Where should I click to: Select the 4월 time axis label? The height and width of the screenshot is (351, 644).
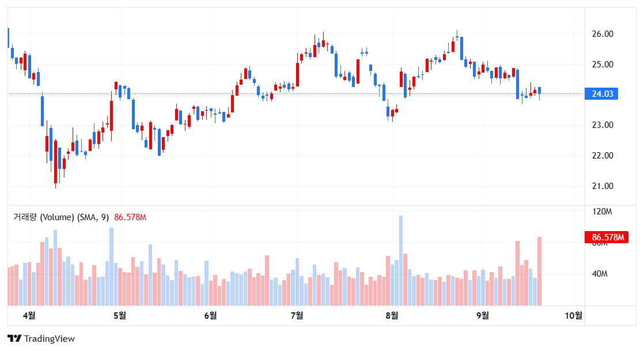[29, 315]
